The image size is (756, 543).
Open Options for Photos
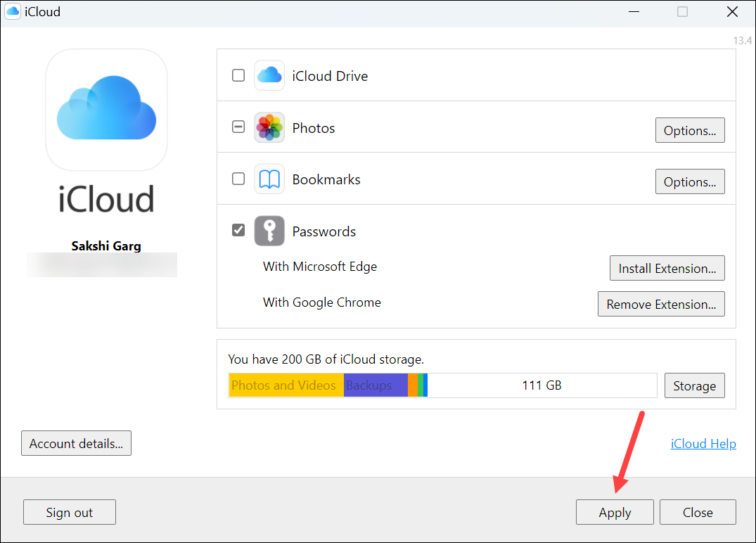coord(690,130)
